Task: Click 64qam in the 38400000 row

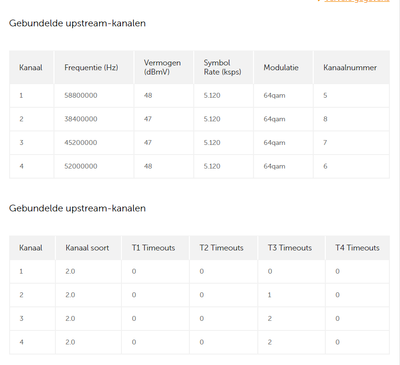Action: [274, 119]
